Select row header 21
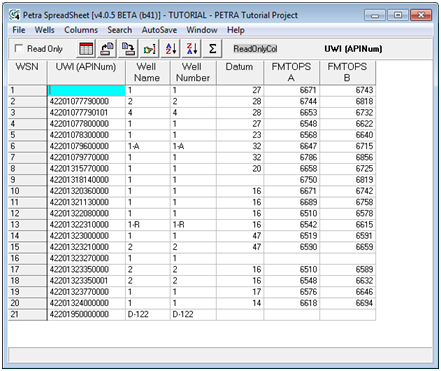The height and width of the screenshot is (371, 441). pyautogui.click(x=27, y=314)
